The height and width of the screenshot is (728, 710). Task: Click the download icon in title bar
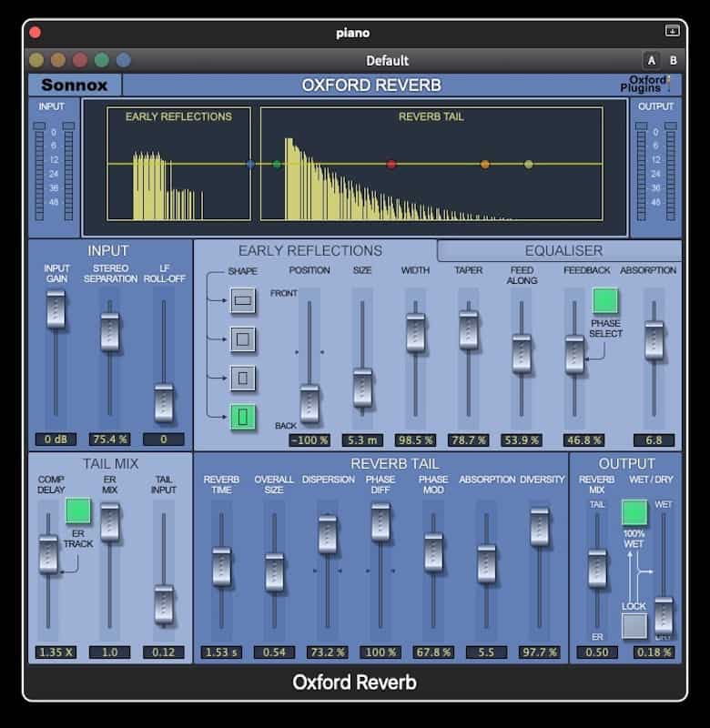pyautogui.click(x=672, y=31)
